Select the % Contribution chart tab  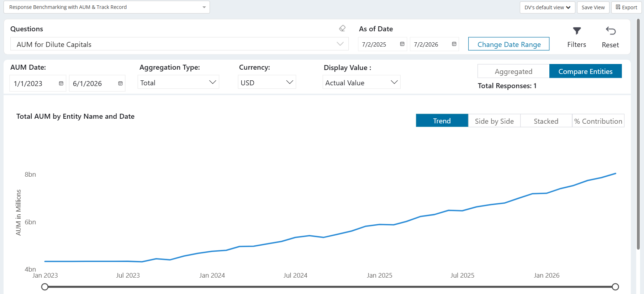tap(598, 121)
